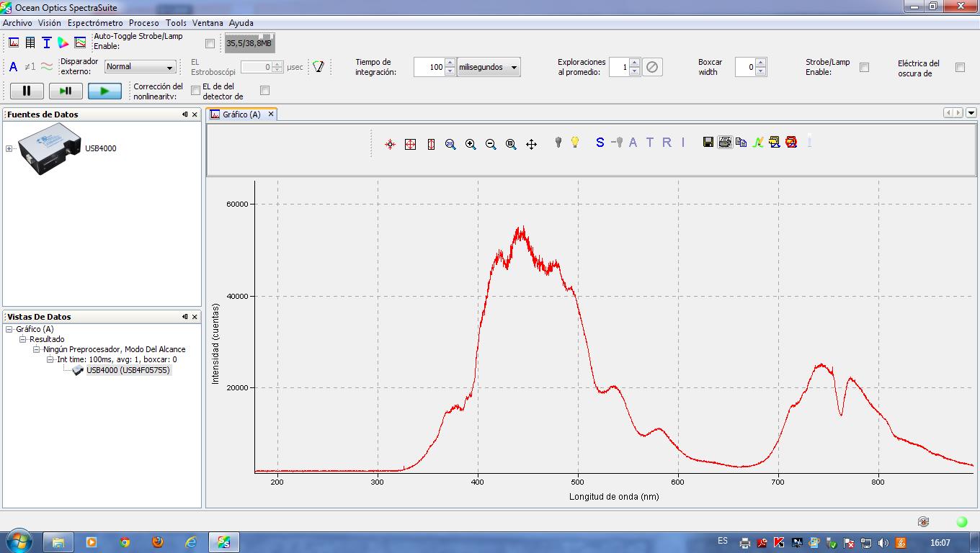Switch to Irradiance mode I icon
This screenshot has width=980, height=553.
683,142
